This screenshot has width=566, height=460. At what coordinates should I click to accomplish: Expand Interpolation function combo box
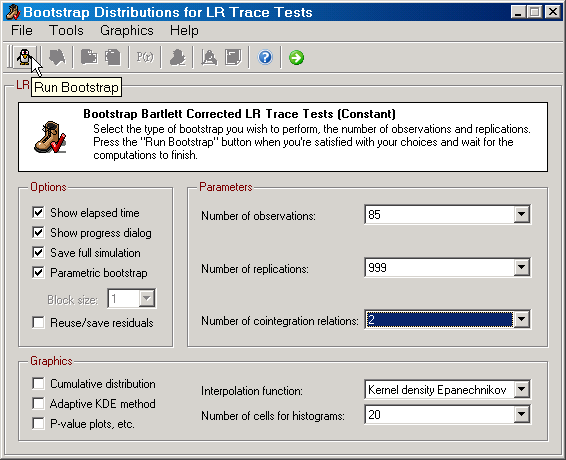522,389
